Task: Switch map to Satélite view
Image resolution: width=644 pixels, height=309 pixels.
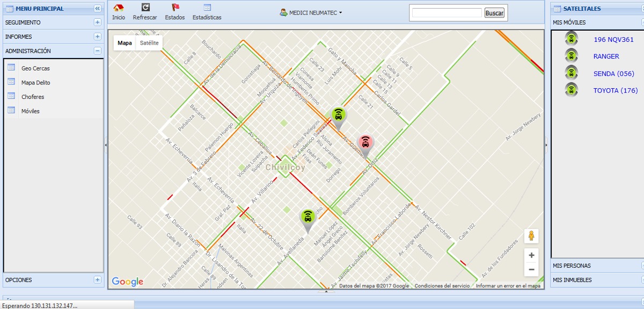Action: coord(149,43)
